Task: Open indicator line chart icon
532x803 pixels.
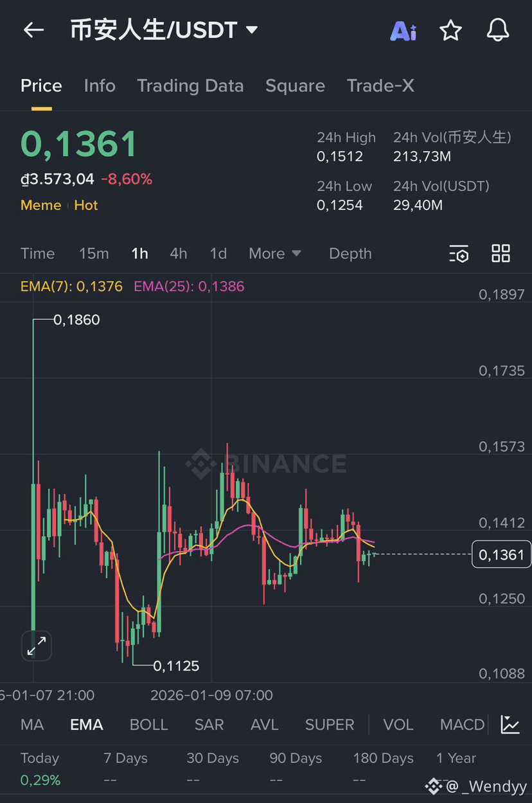Action: tap(511, 725)
